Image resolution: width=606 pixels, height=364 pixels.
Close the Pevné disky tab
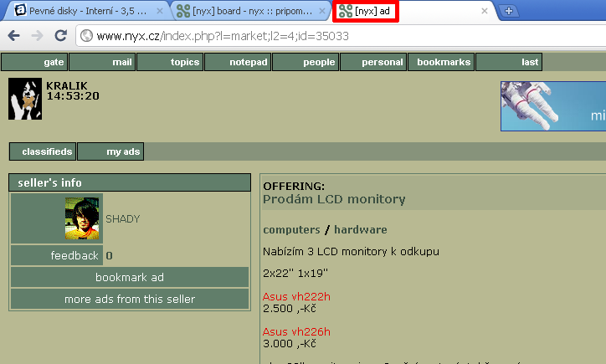pos(159,11)
